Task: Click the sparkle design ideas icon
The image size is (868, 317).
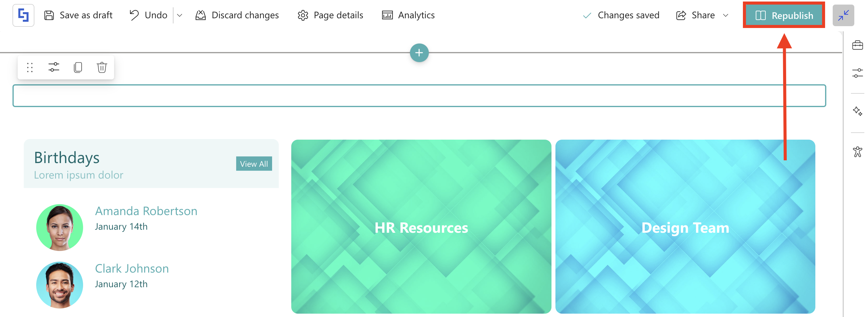Action: pyautogui.click(x=857, y=111)
